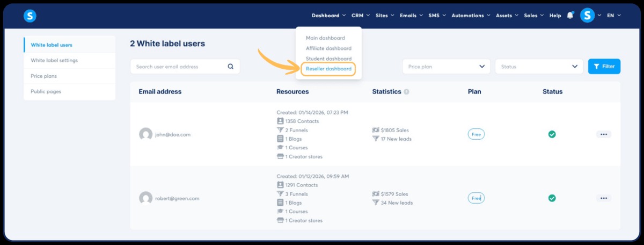Click email john@doe.com
This screenshot has width=644, height=245.
coord(173,135)
